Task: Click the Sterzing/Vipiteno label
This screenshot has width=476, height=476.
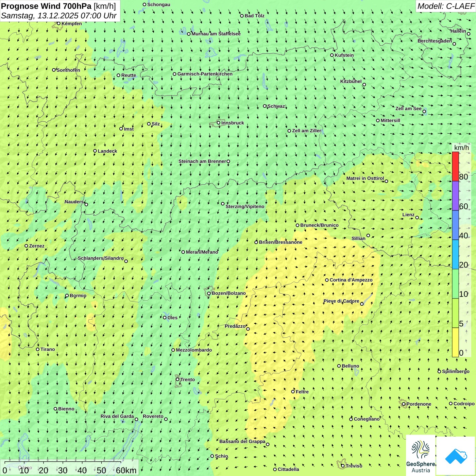Action: click(x=245, y=206)
